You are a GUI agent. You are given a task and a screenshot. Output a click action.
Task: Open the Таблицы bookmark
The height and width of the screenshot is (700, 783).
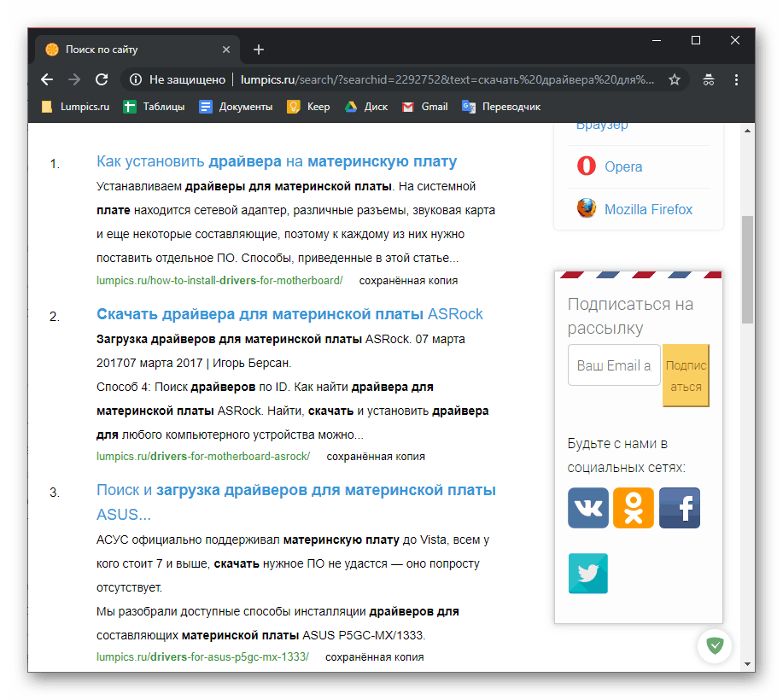coord(154,107)
